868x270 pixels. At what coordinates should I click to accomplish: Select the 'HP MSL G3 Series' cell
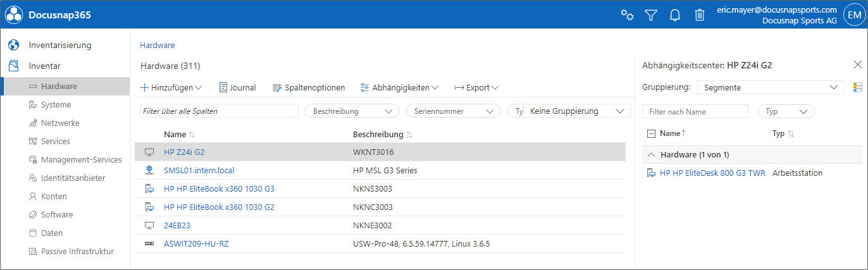click(385, 171)
